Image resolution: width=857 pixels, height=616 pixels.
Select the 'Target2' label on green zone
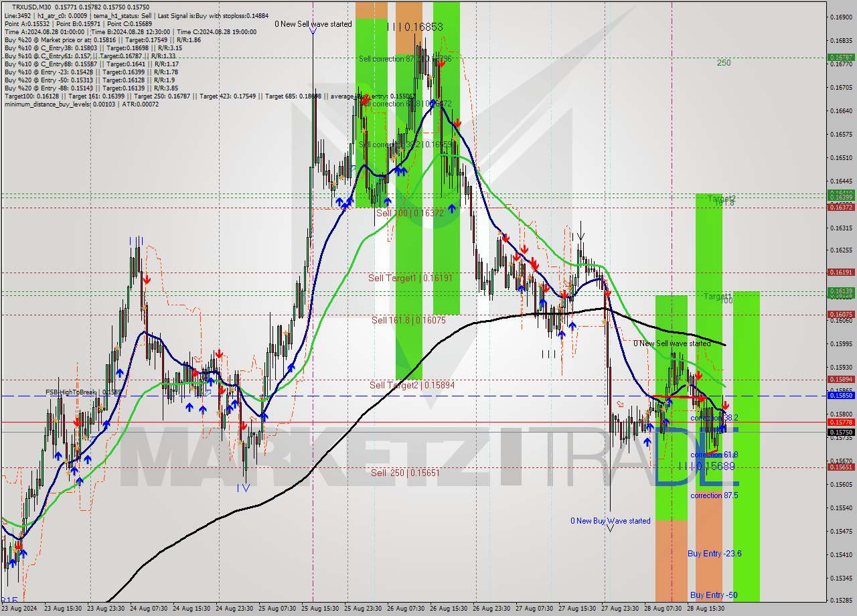[722, 199]
